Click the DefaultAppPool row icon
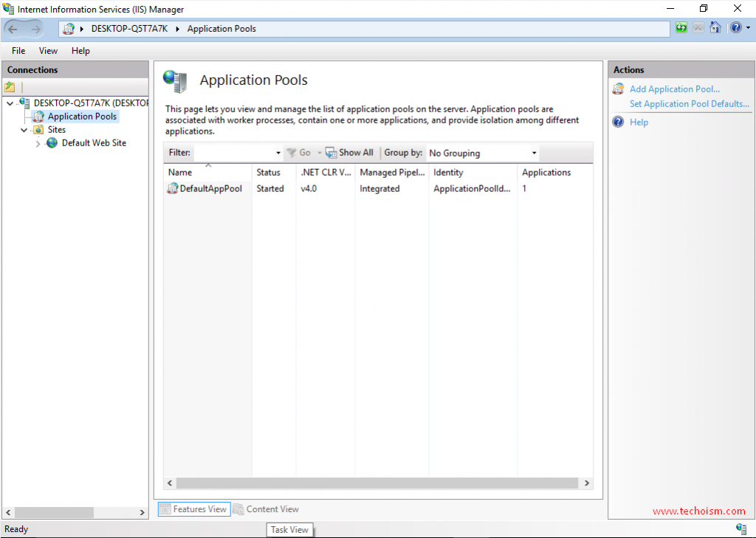The image size is (756, 538). pos(173,188)
